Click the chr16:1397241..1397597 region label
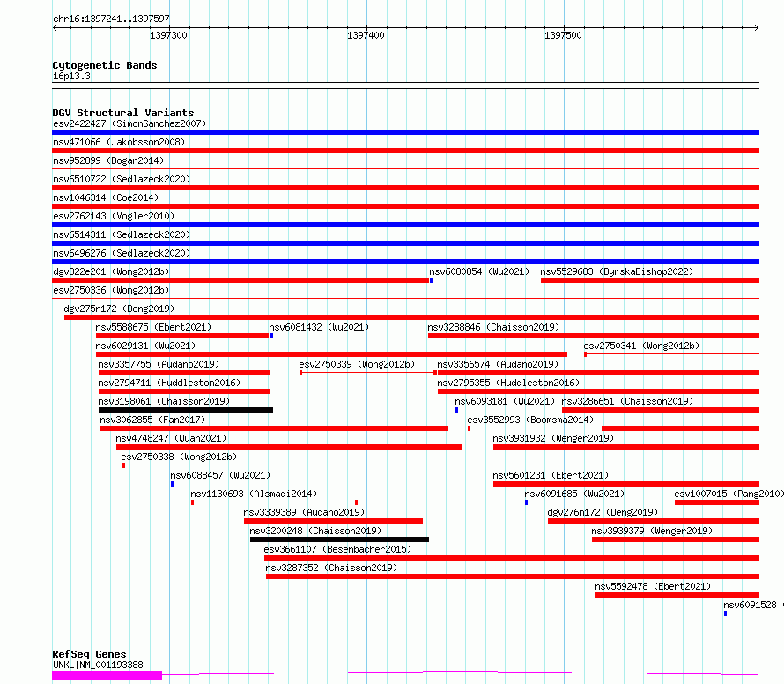This screenshot has height=684, width=784. (x=111, y=19)
